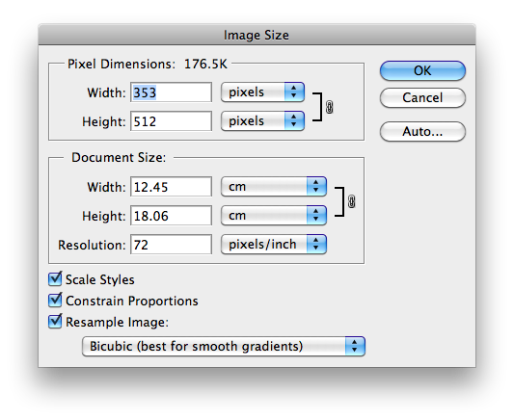Open the pixels/inch resolution units dropdown
Image resolution: width=514 pixels, height=420 pixels.
tap(274, 245)
